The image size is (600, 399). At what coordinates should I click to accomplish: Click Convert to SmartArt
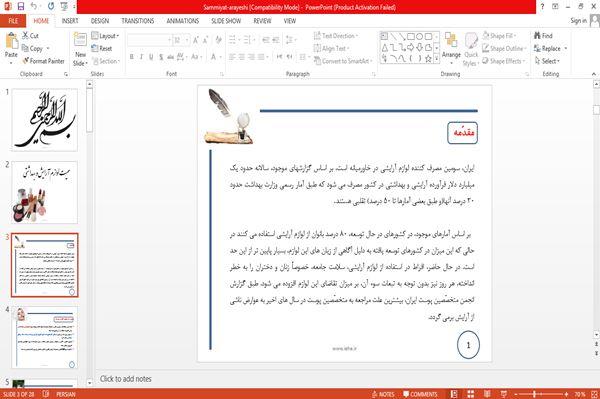343,61
